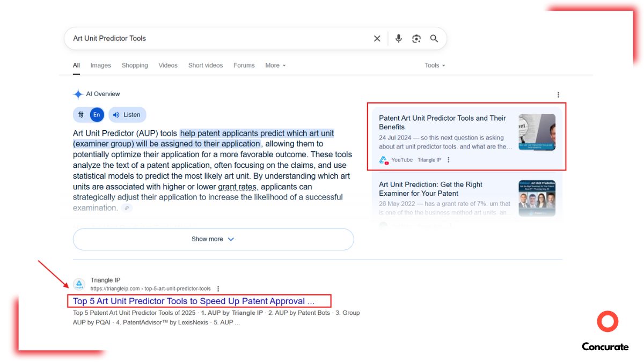Viewport: 644px width, 362px height.
Task: Switch to the Shopping tab
Action: (135, 65)
